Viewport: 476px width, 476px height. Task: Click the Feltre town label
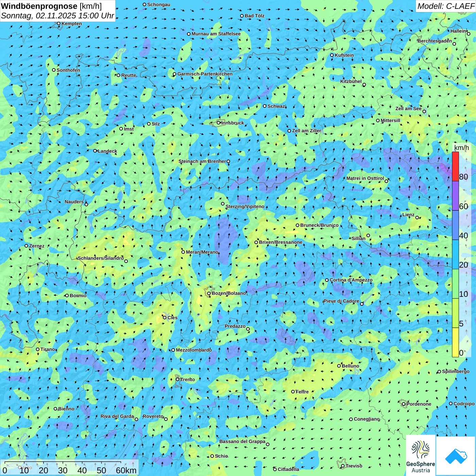(302, 392)
